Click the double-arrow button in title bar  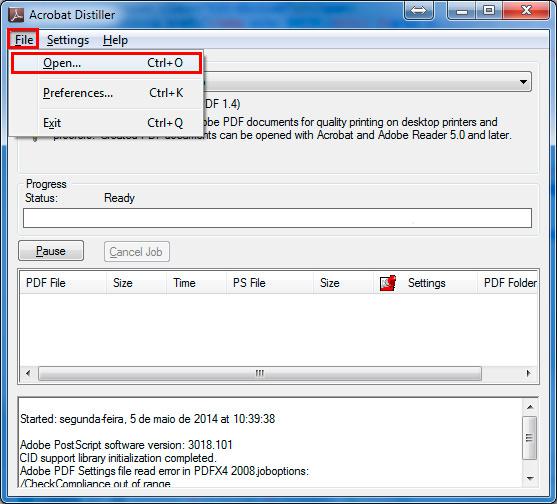pyautogui.click(x=418, y=11)
